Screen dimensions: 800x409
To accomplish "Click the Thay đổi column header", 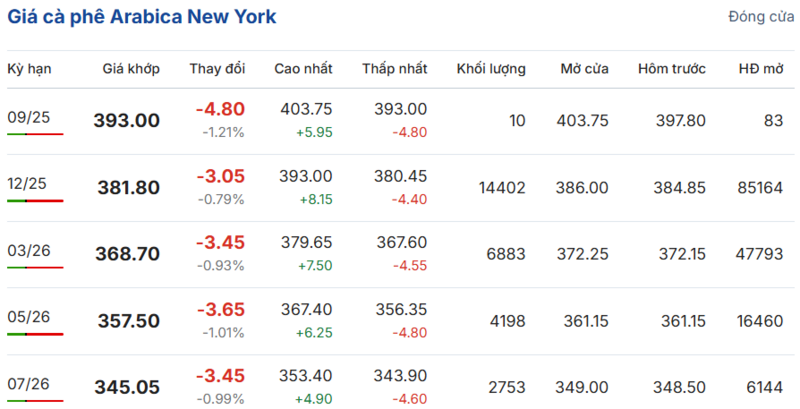I will [217, 69].
